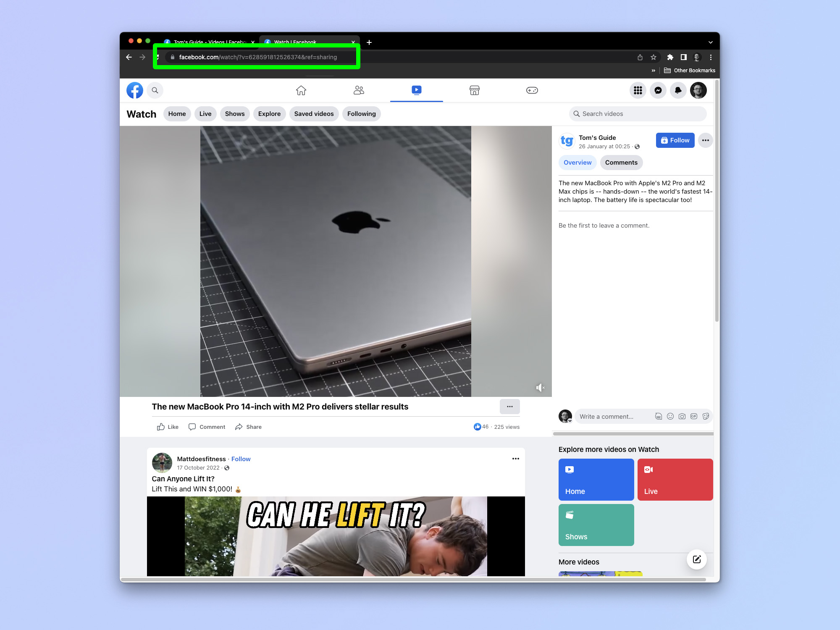Open the grid/apps menu icon
The image size is (840, 630).
[x=636, y=90]
